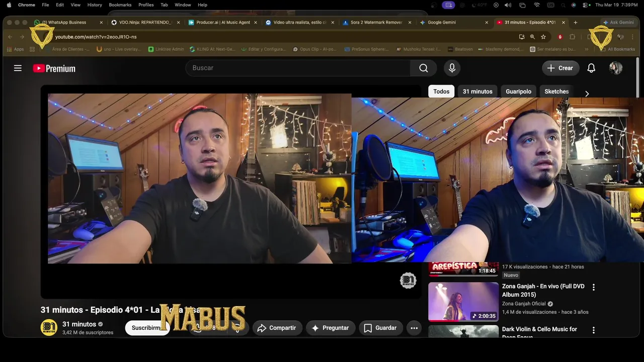Screen dimensions: 644x362
Task: Show more options for Zona Ganjah video
Action: [593, 287]
